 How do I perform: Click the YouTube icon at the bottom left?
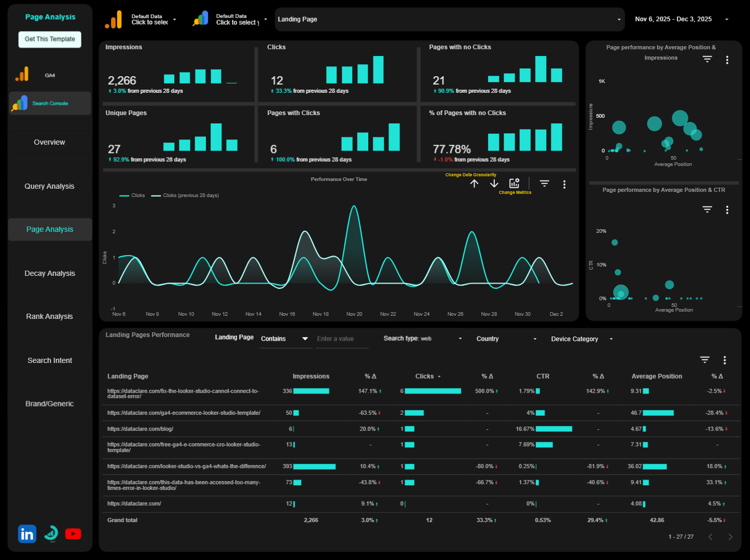(73, 534)
